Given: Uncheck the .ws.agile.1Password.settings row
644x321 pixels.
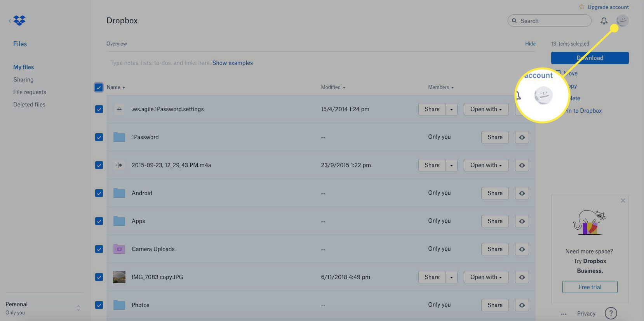Looking at the screenshot, I should [99, 109].
